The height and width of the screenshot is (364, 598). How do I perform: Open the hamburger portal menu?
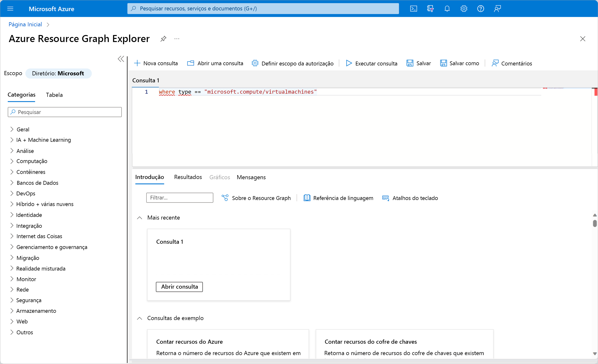[10, 9]
